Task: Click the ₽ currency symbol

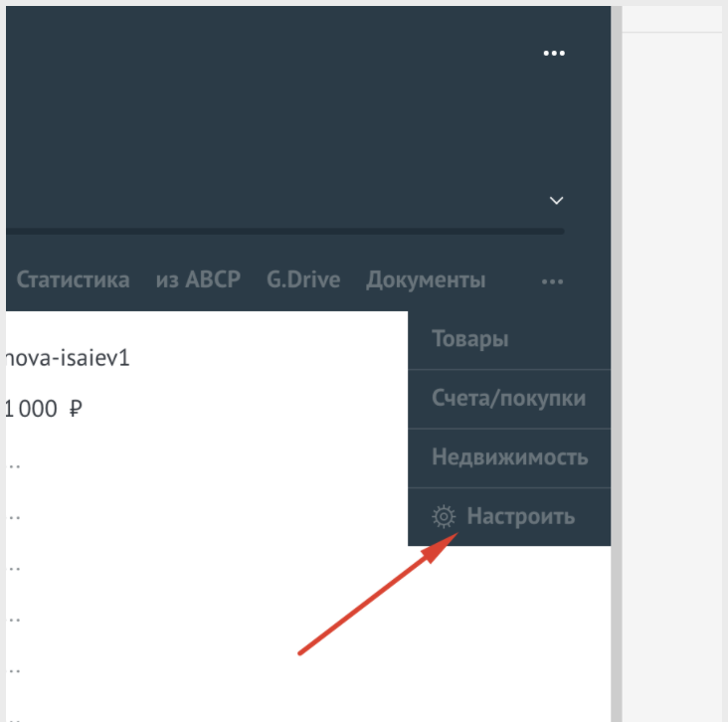Action: tap(76, 409)
